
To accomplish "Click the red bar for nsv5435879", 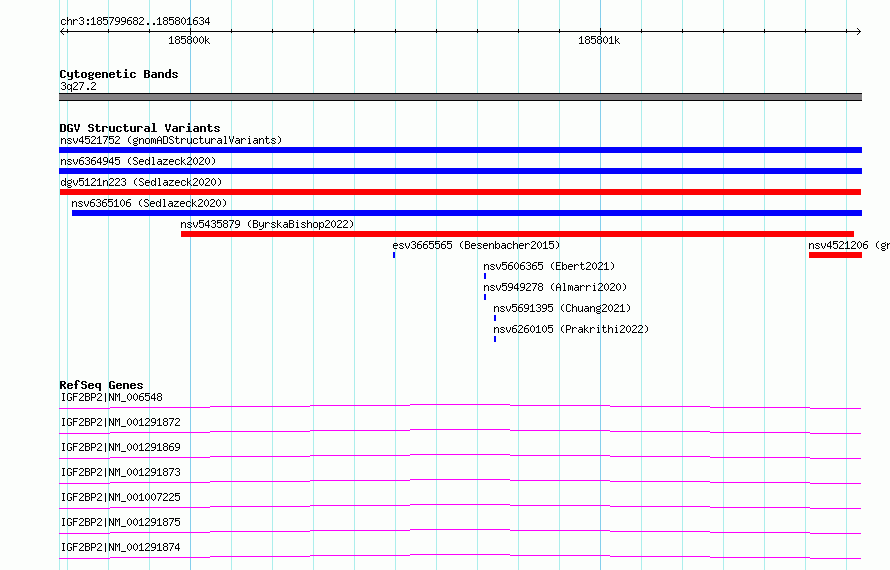I will [517, 234].
